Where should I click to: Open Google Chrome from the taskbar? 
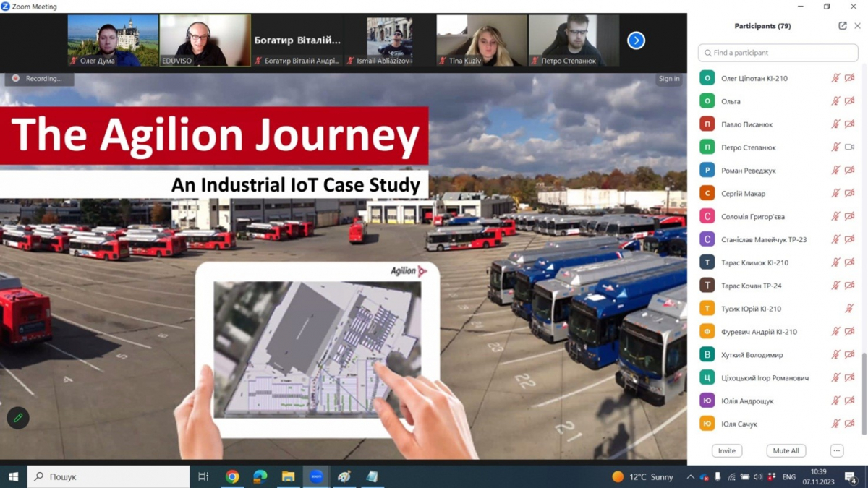click(232, 476)
